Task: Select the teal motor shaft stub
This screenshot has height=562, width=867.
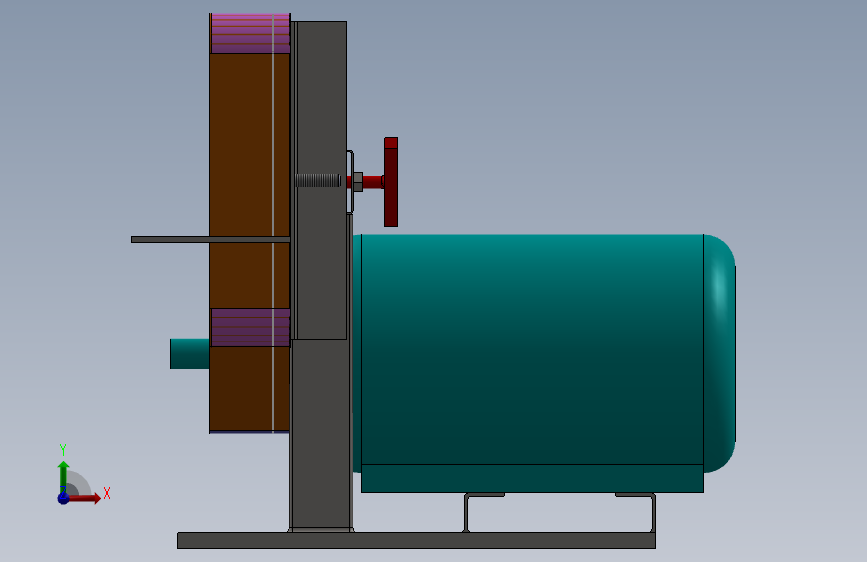Action: [x=190, y=354]
